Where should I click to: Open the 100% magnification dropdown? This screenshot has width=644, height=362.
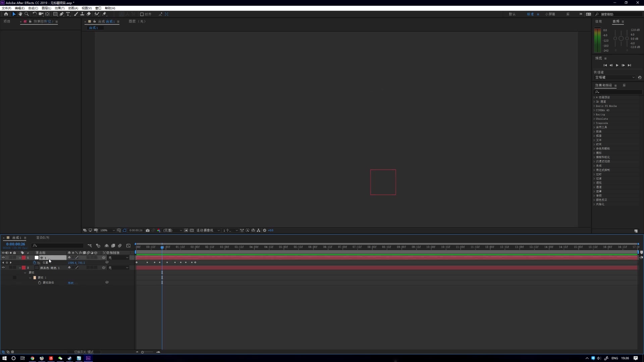pyautogui.click(x=107, y=231)
